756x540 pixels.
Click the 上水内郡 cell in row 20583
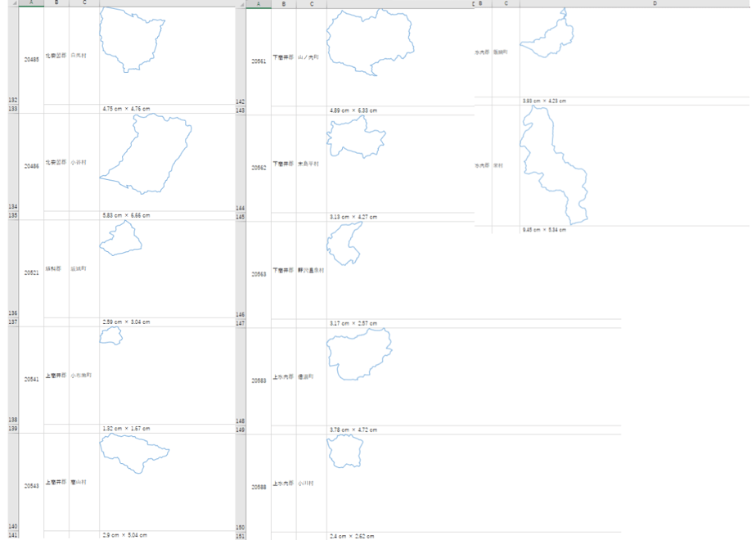pos(283,377)
